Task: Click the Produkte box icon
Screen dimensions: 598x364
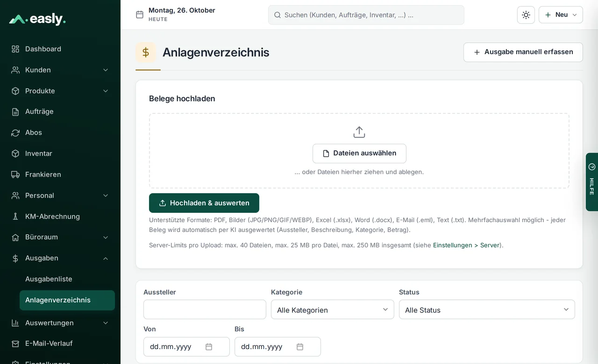Action: tap(15, 91)
